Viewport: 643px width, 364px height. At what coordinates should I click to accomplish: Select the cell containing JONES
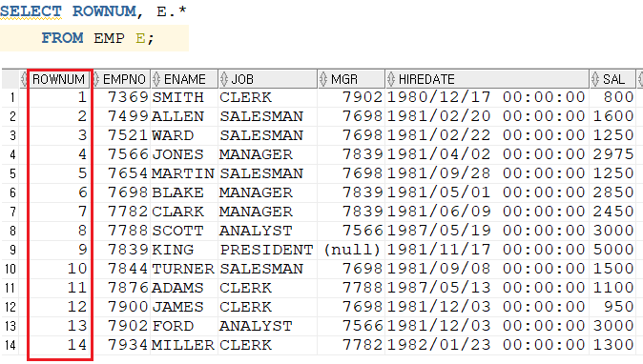(x=184, y=154)
